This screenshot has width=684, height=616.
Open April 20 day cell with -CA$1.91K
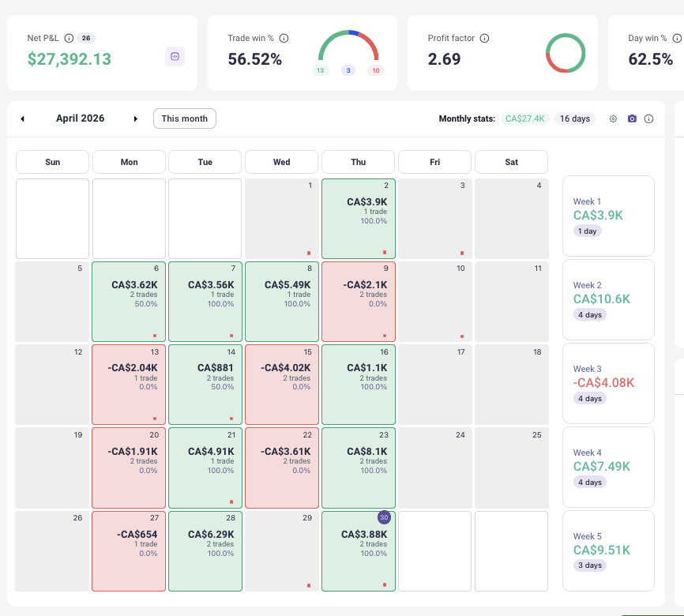129,468
